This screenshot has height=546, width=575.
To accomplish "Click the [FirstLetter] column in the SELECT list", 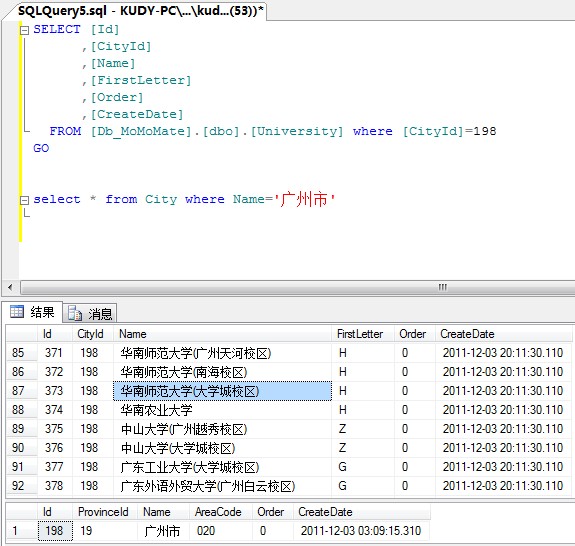I will click(x=141, y=80).
